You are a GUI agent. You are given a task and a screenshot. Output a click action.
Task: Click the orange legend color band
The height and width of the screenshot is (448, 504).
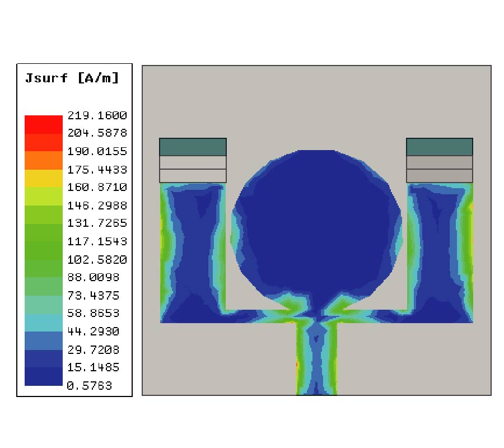(43, 160)
